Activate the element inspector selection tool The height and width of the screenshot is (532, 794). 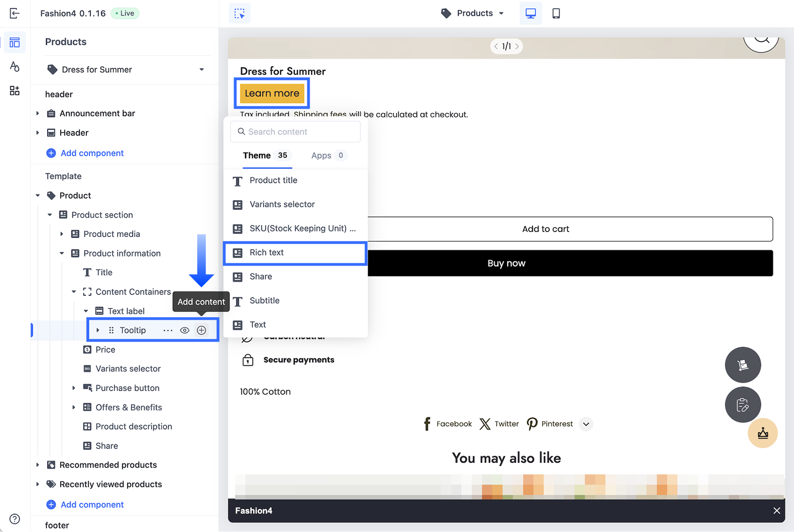click(x=240, y=13)
